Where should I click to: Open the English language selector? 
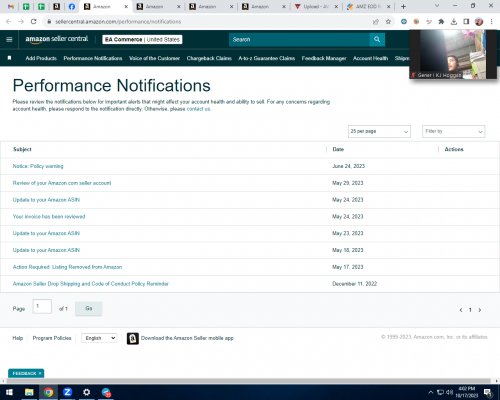pyautogui.click(x=99, y=338)
